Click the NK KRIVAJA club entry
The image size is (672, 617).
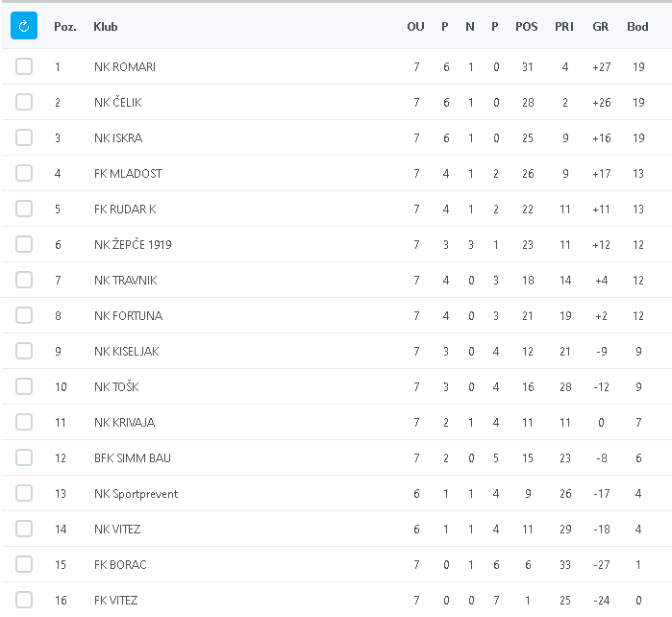[x=124, y=422]
